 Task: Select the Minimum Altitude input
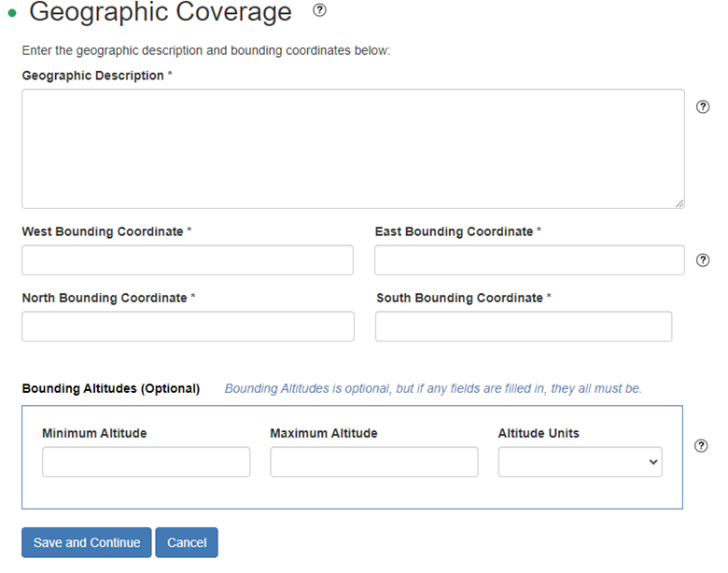[147, 462]
